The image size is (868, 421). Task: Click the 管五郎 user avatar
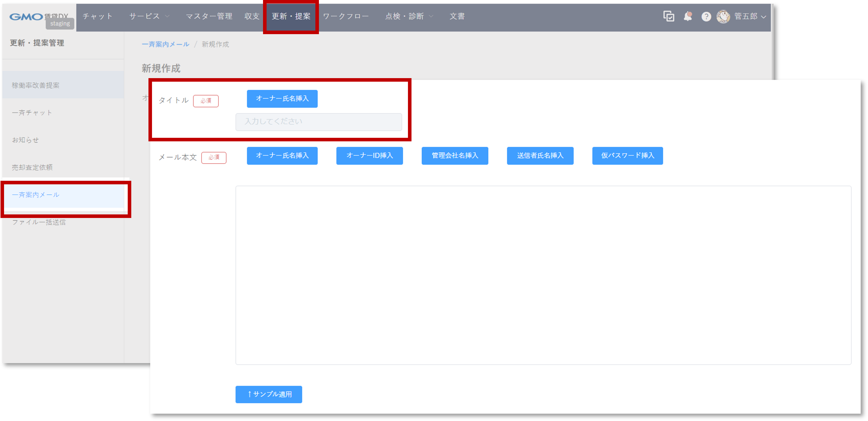[x=723, y=16]
